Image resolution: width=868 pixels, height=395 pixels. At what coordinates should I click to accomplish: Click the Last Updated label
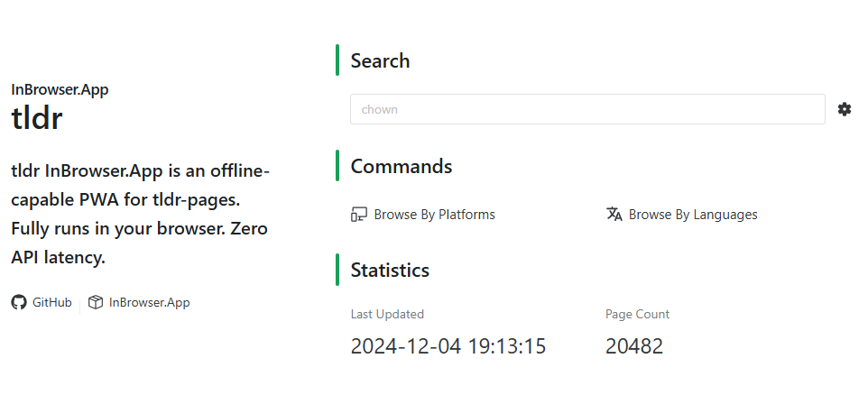pyautogui.click(x=387, y=314)
